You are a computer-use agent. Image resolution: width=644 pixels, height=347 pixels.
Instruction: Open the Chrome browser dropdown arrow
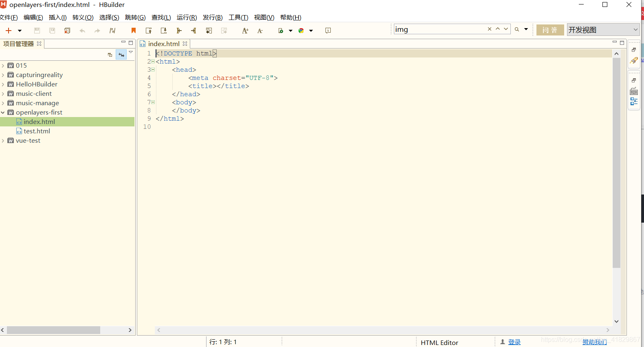click(x=311, y=31)
